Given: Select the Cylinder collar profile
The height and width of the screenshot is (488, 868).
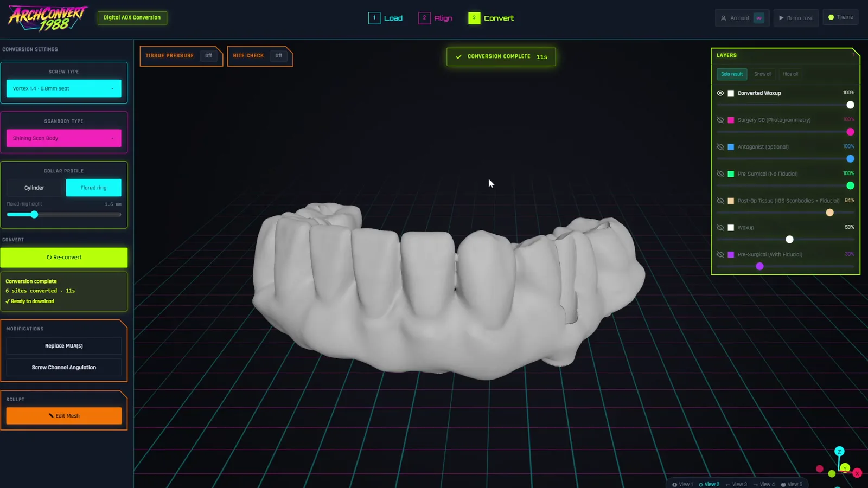Looking at the screenshot, I should click(x=34, y=188).
